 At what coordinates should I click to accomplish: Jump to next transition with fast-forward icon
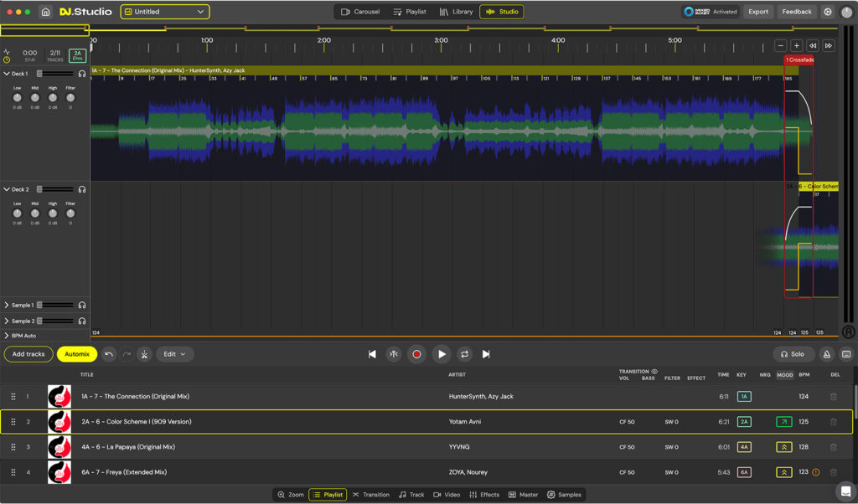click(x=829, y=46)
